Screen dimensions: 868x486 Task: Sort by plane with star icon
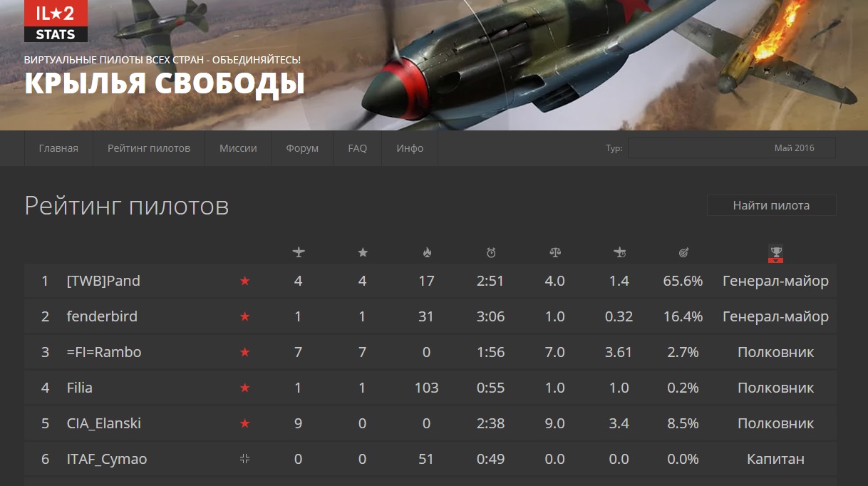(x=619, y=252)
